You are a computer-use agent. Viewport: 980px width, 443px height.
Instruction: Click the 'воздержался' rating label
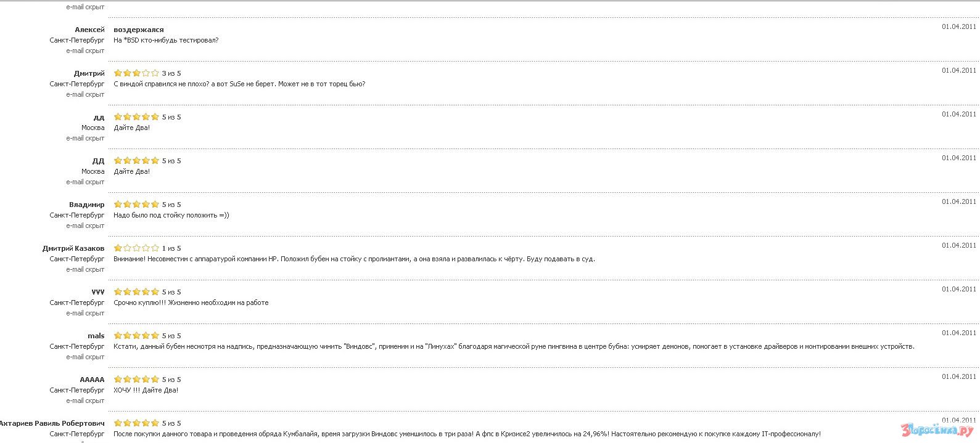[139, 30]
